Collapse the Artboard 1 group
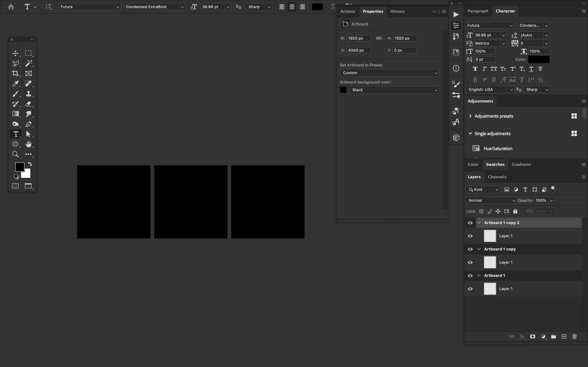 (x=479, y=276)
